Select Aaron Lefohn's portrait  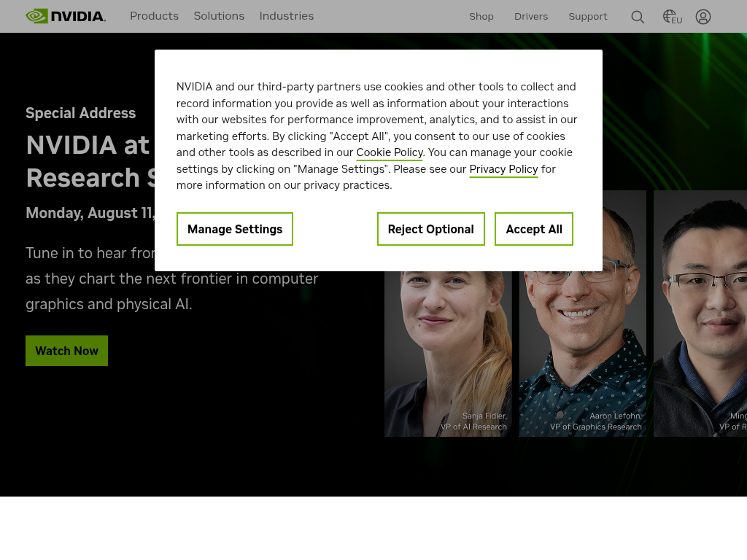[x=583, y=354]
